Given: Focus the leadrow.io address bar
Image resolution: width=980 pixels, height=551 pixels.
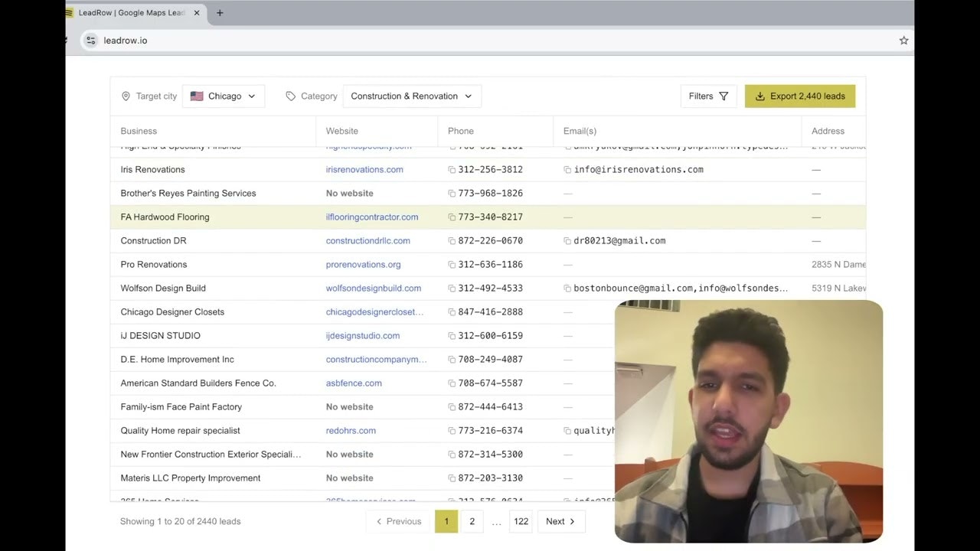Looking at the screenshot, I should [490, 41].
